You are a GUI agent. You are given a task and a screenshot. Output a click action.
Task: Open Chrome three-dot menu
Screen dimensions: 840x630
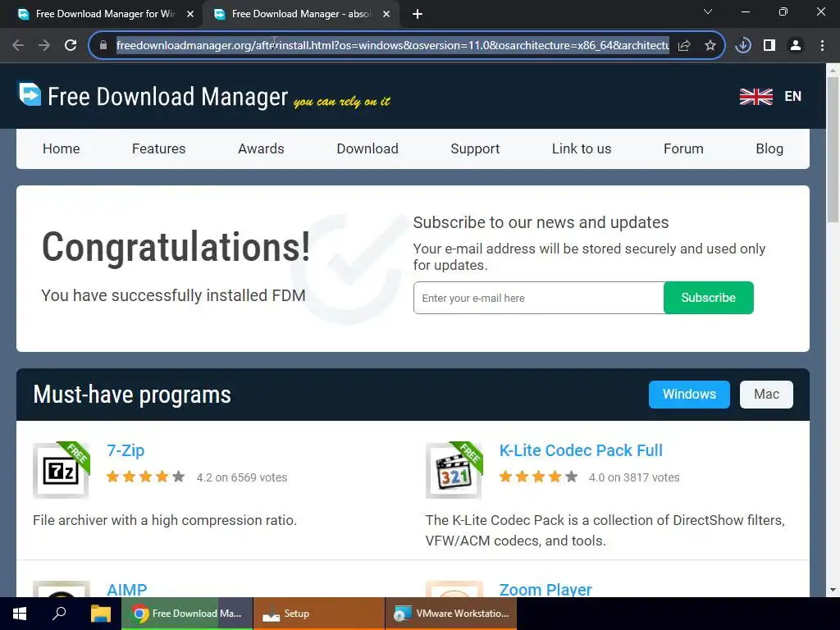822,46
